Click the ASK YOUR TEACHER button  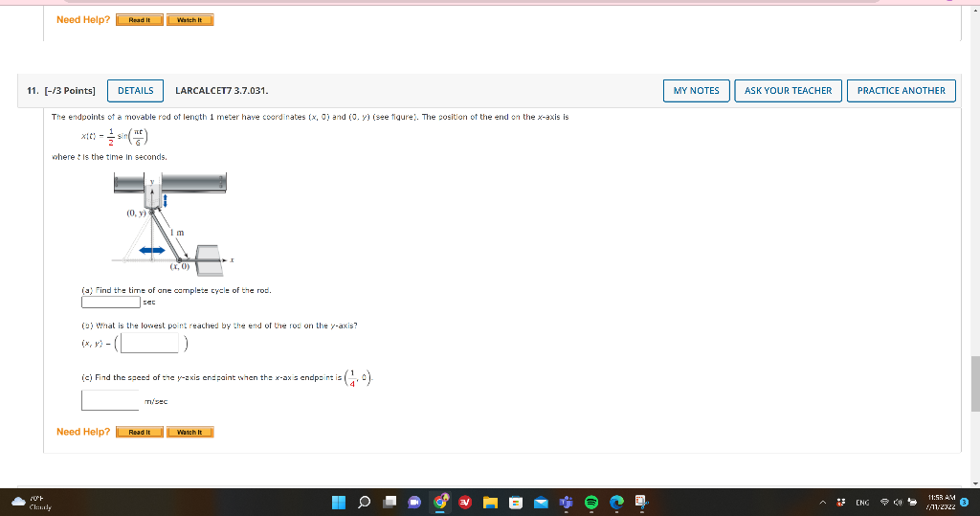tap(789, 91)
